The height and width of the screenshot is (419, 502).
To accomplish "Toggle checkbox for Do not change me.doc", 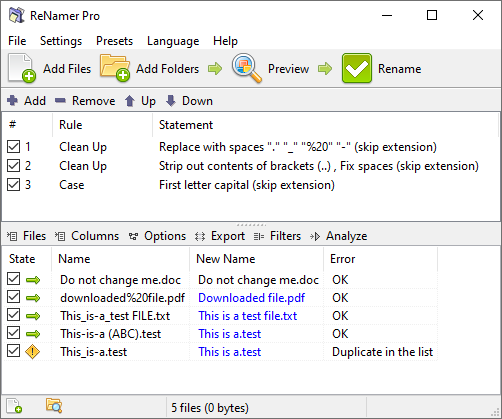I will click(x=14, y=279).
